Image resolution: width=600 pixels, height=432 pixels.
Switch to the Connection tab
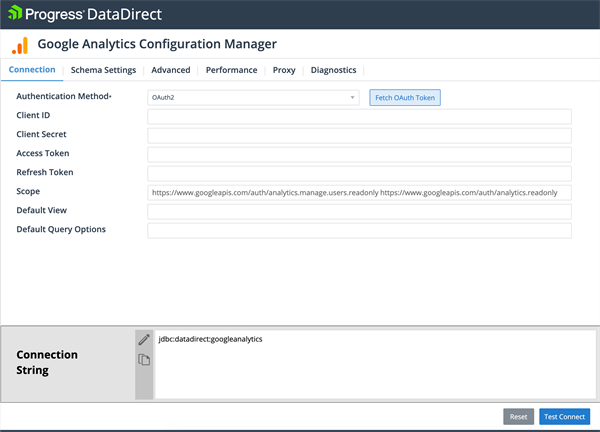click(x=32, y=70)
